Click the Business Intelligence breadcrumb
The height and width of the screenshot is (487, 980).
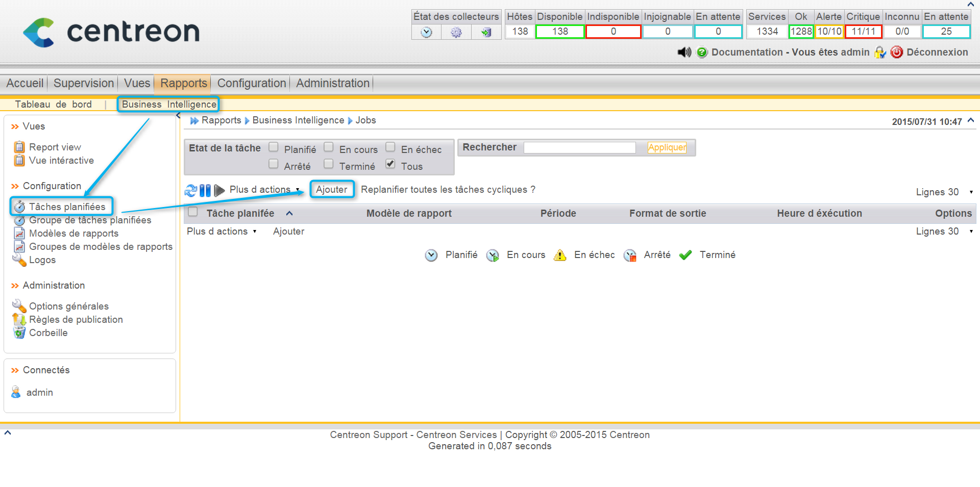pos(298,120)
